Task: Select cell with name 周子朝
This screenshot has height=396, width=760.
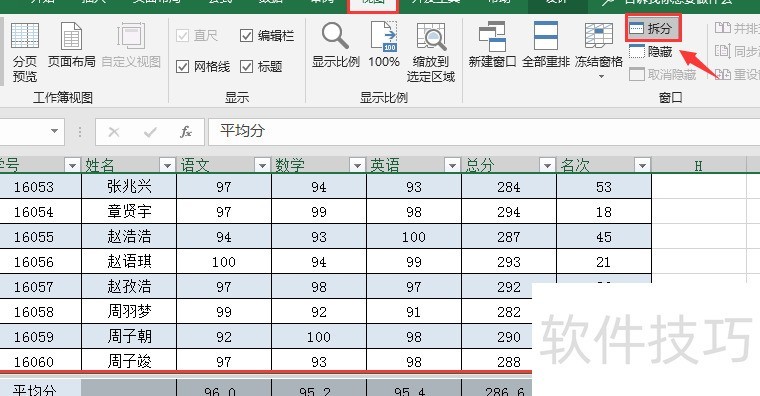Action: pyautogui.click(x=129, y=336)
